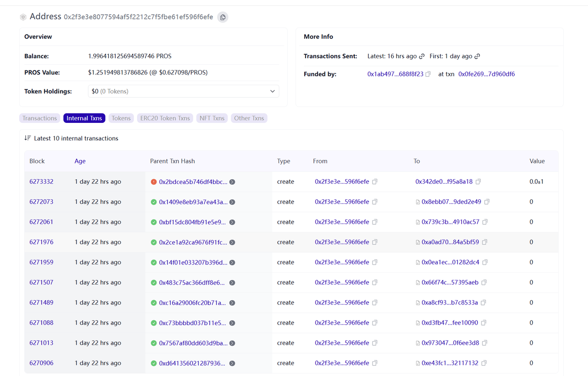588x376 pixels.
Task: Click failed status icon for 0x2bdcea5b746df4bbc
Action: pyautogui.click(x=154, y=182)
